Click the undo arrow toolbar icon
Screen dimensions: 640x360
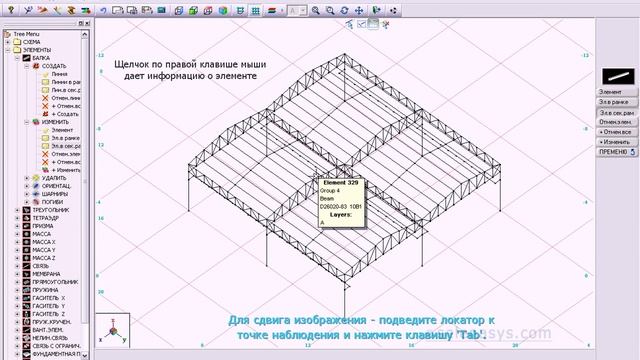[x=103, y=10]
